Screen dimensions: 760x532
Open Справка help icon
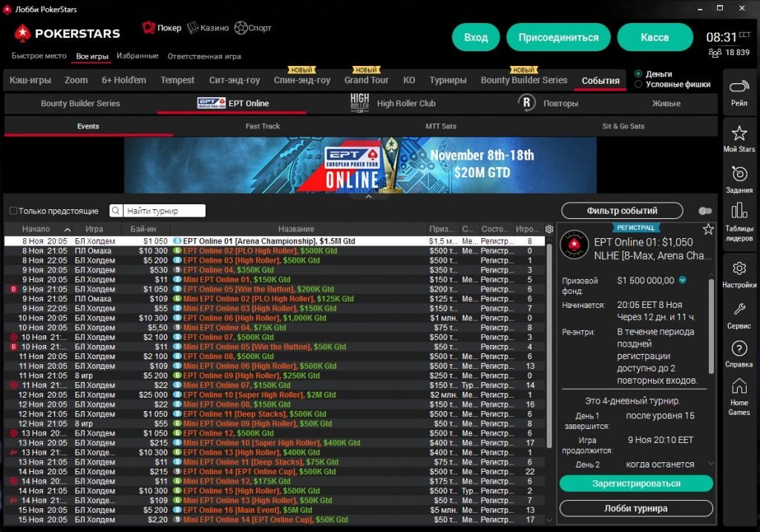738,349
